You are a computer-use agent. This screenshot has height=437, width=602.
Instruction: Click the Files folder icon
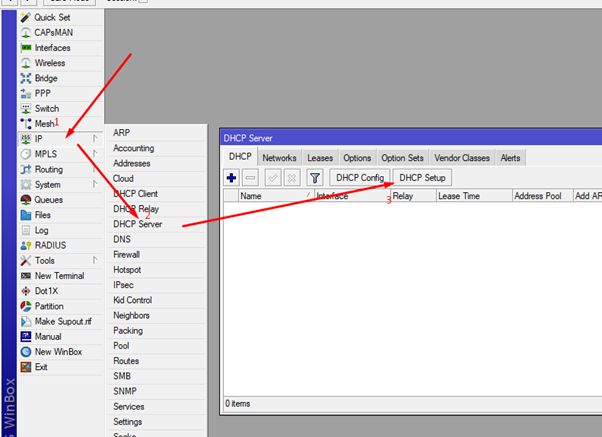(26, 215)
